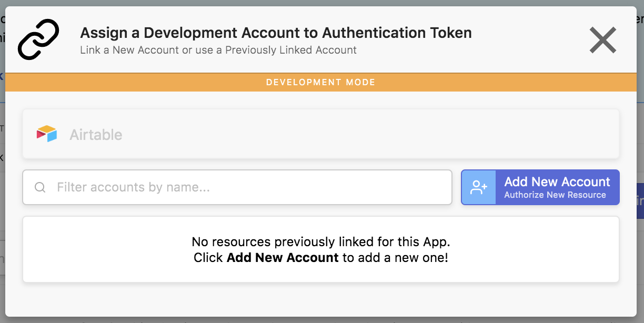Viewport: 644px width, 323px height.
Task: Click the add-person icon on the button
Action: pos(479,187)
